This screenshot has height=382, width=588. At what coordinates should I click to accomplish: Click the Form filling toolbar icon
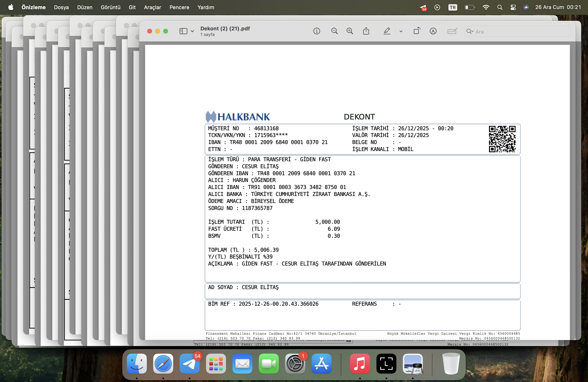tap(452, 31)
